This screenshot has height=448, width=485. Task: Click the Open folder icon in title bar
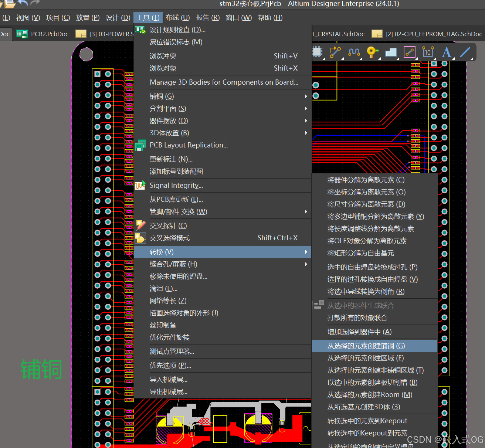tap(10, 4)
